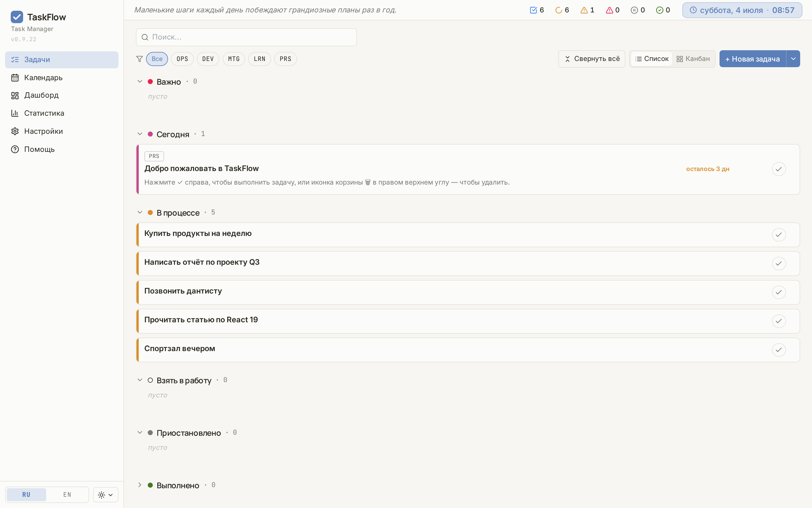The image size is (812, 508).
Task: Click the + Новая задача button
Action: [x=753, y=59]
